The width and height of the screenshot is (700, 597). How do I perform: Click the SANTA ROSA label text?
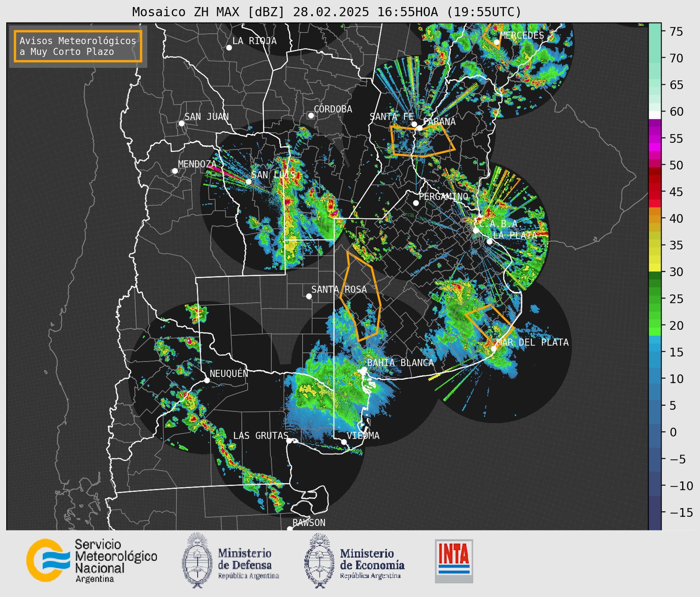339,289
